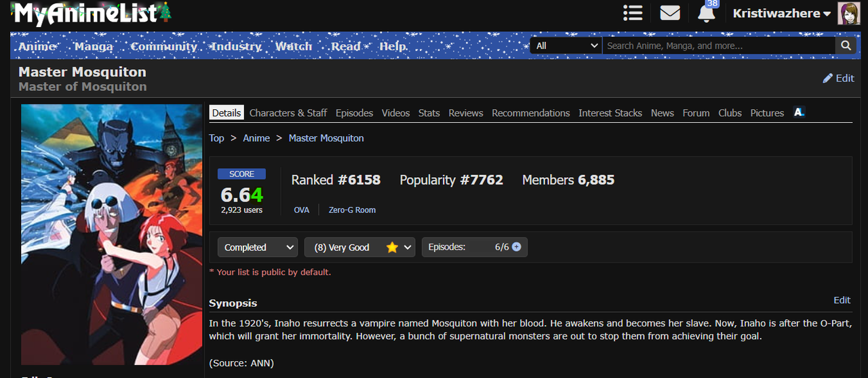Switch to the Interest Stacks tab
Image resolution: width=868 pixels, height=378 pixels.
[x=610, y=113]
